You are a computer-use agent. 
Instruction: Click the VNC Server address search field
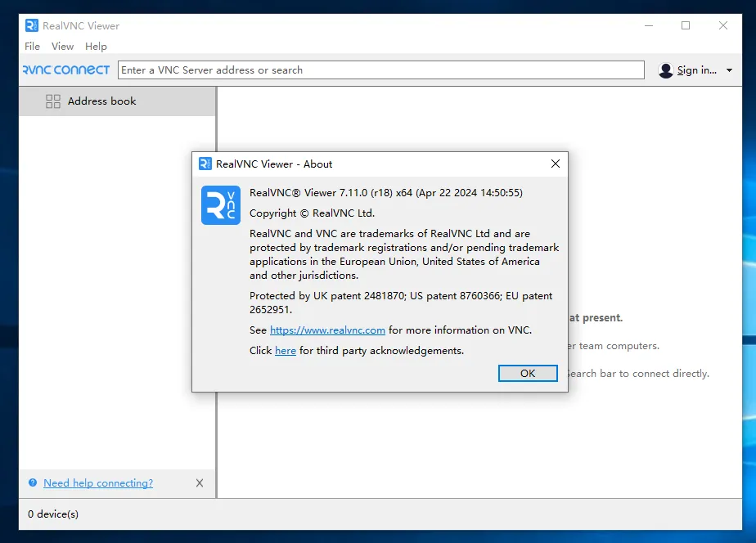point(380,70)
